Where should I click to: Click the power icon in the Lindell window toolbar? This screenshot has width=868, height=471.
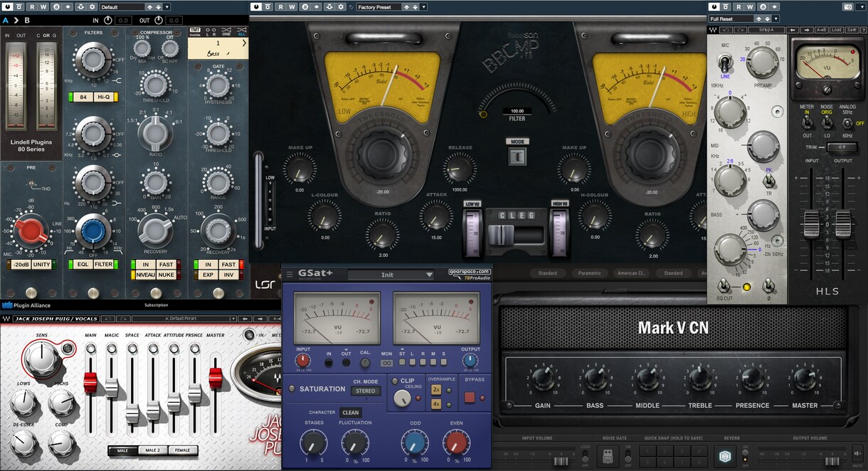(x=7, y=6)
